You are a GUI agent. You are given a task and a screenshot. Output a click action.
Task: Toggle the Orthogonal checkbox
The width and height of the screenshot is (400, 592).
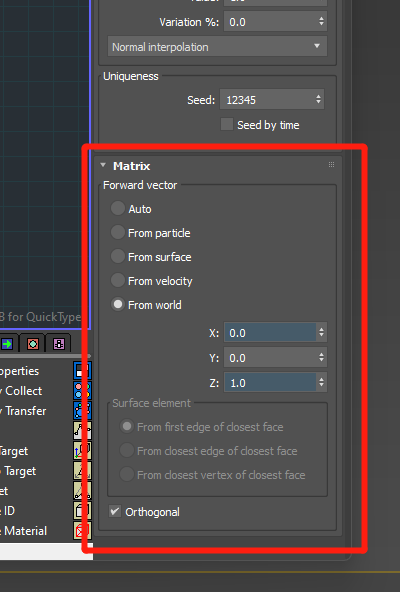(115, 512)
